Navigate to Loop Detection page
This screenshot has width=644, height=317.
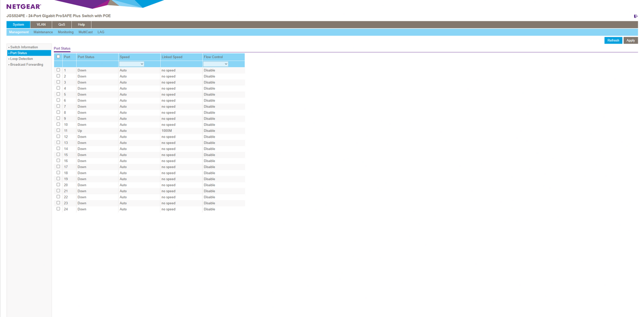coord(21,59)
